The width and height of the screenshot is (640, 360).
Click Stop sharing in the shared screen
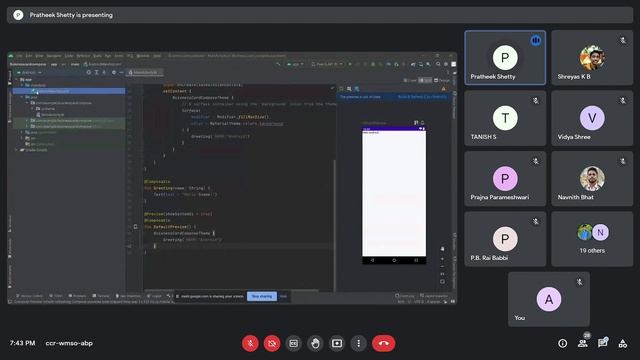click(262, 296)
